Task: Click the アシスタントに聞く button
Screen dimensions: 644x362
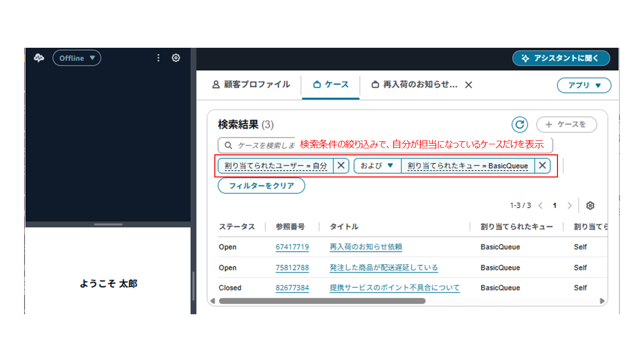Action: pos(560,58)
